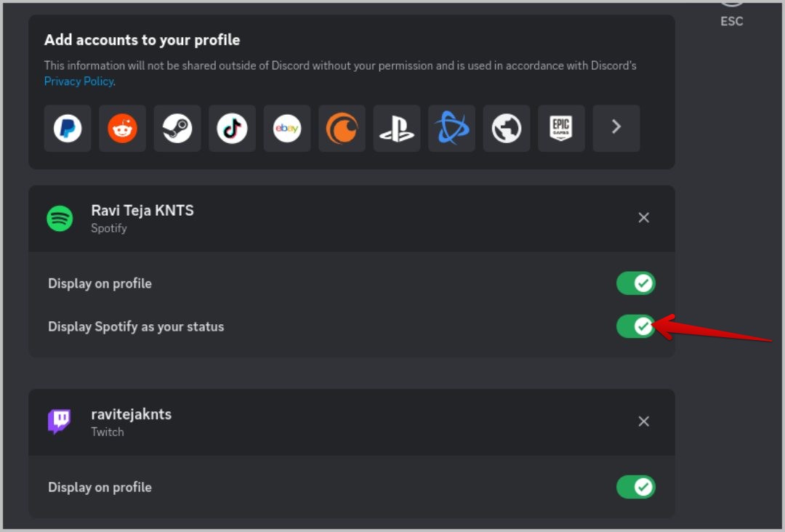
Task: Remove the ravitejaknts Twitch connection
Action: coord(644,422)
